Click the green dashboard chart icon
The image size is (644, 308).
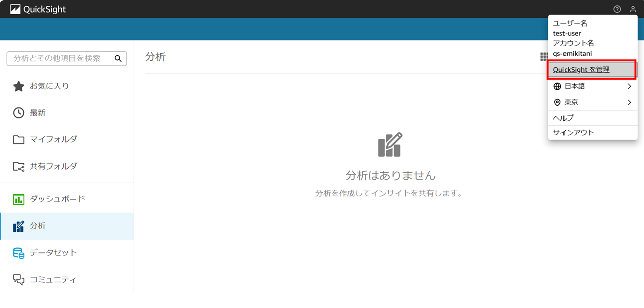(19, 199)
